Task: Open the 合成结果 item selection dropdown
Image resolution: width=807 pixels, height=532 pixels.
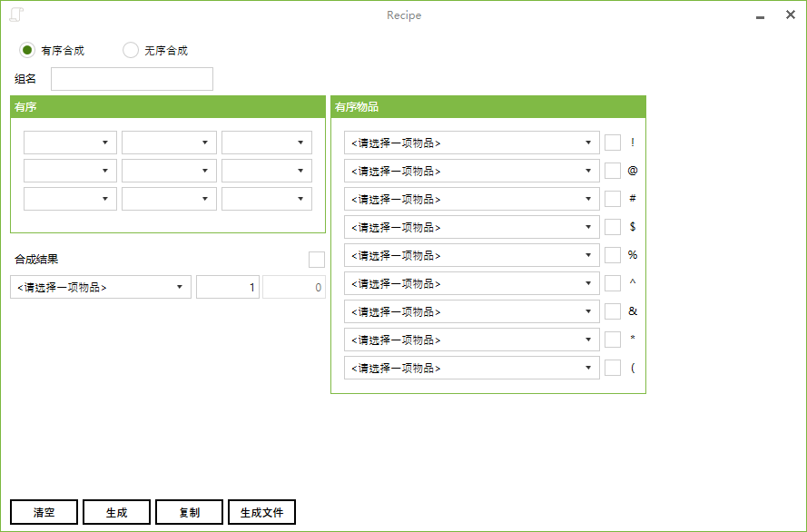Action: click(100, 288)
